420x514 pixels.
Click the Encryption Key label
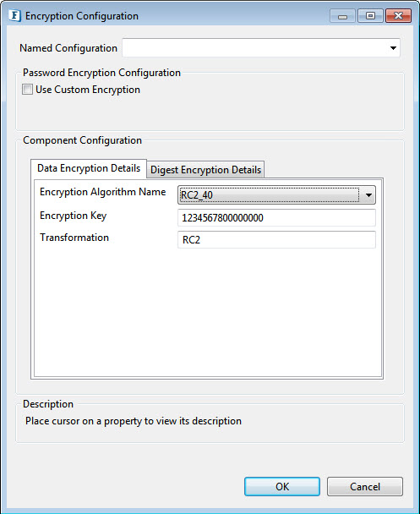pos(73,216)
